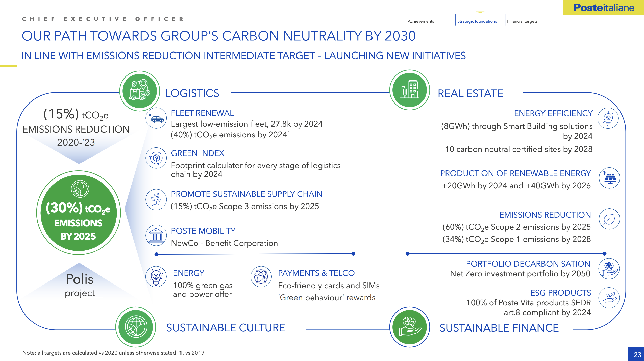Screen dimensions: 644x361
Task: Click the Poste Mobility bank building icon
Action: (156, 236)
